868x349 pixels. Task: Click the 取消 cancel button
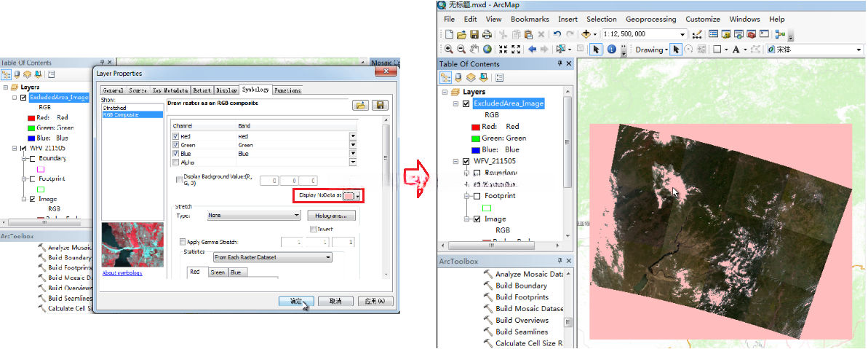click(x=335, y=302)
